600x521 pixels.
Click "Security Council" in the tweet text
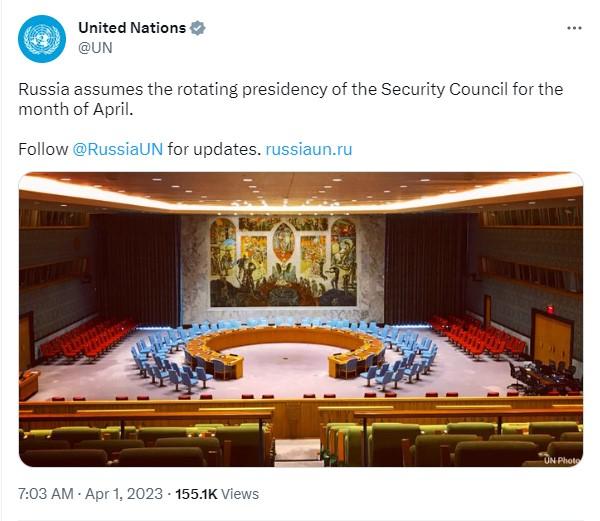444,90
